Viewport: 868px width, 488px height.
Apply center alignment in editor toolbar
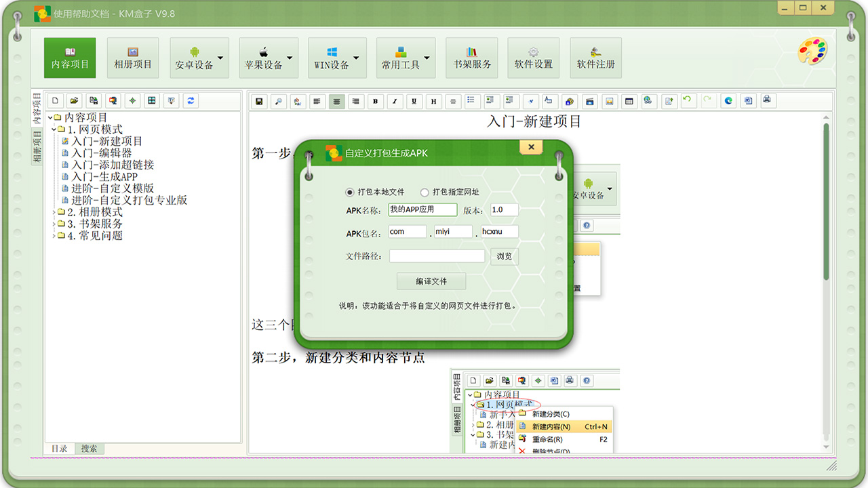336,102
